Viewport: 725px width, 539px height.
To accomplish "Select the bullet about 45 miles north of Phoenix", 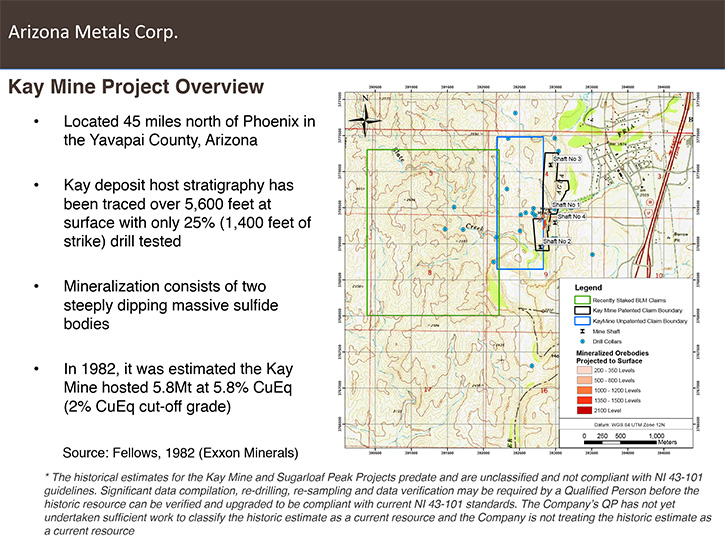I will coord(189,131).
